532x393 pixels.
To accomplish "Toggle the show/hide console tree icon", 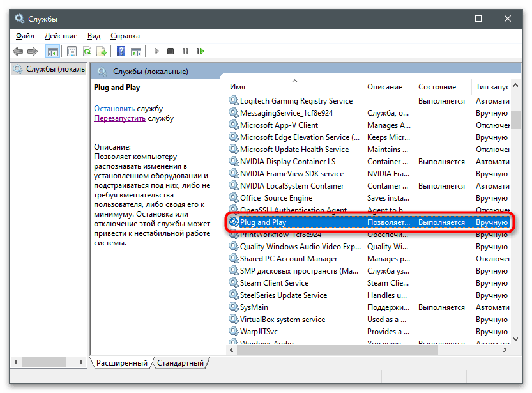I will pyautogui.click(x=53, y=51).
